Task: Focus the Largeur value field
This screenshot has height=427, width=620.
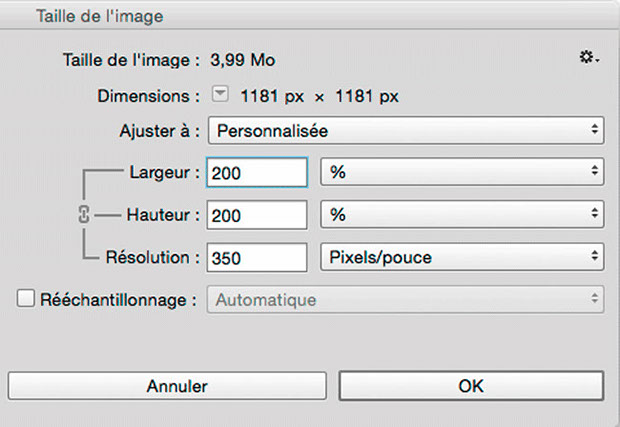Action: pyautogui.click(x=257, y=172)
